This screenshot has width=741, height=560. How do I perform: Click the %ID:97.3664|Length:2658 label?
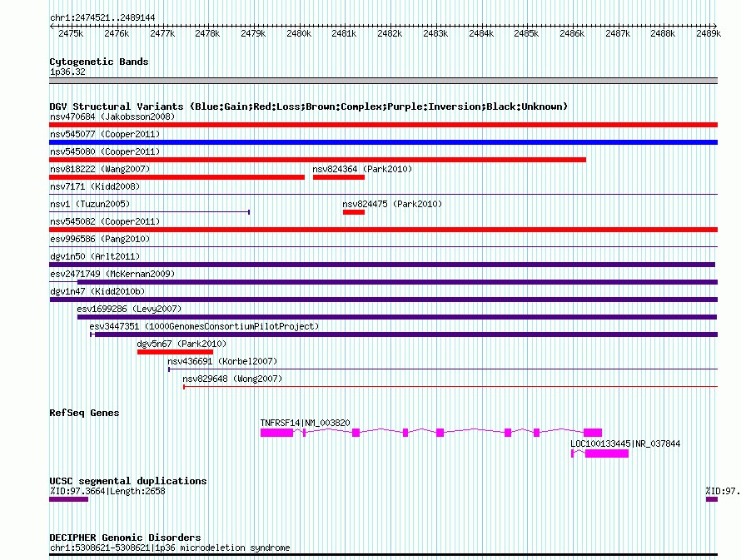(x=107, y=491)
